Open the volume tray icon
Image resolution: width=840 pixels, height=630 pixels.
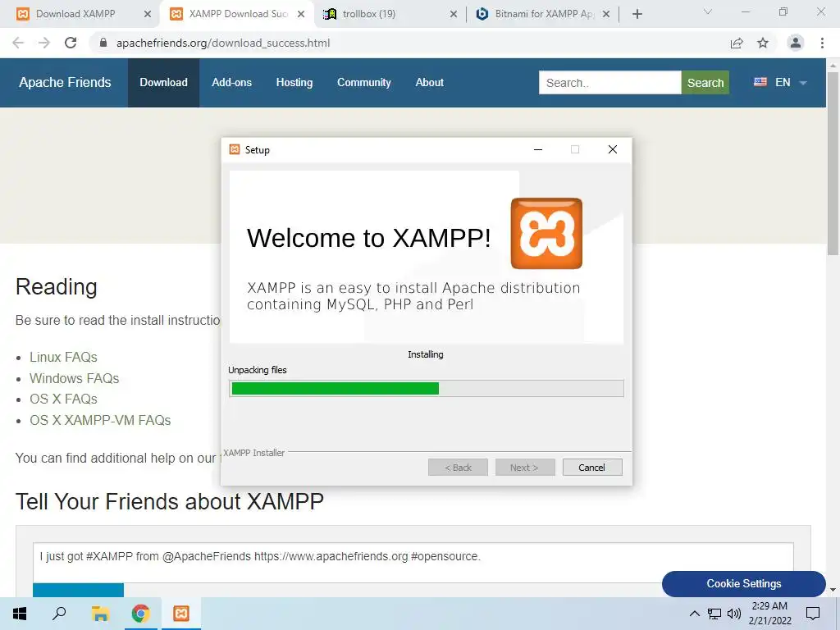(x=734, y=614)
